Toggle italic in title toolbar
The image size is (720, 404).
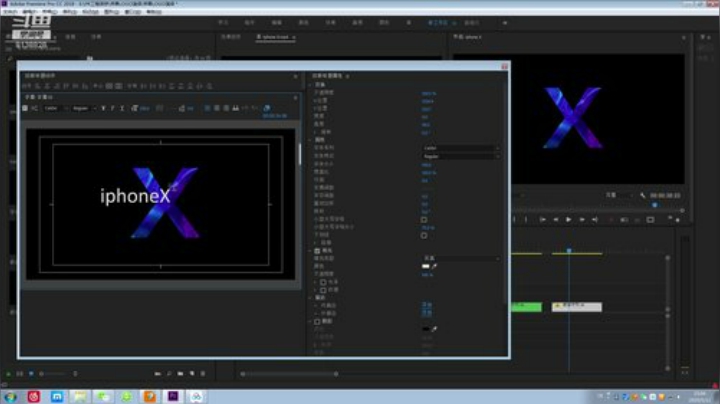click(x=112, y=108)
